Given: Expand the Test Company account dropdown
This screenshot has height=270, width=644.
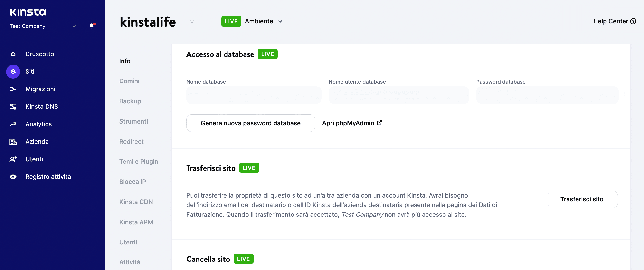Looking at the screenshot, I should click(74, 26).
